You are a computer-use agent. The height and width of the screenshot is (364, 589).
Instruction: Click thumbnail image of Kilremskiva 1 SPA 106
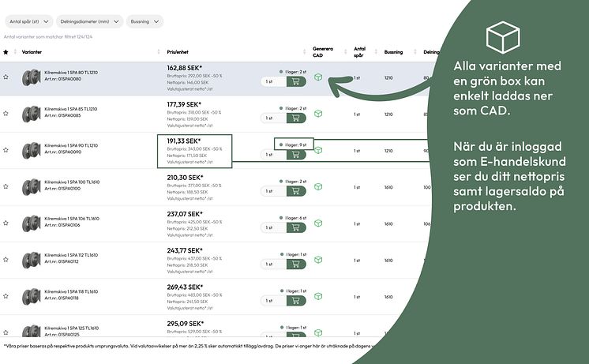pyautogui.click(x=32, y=223)
